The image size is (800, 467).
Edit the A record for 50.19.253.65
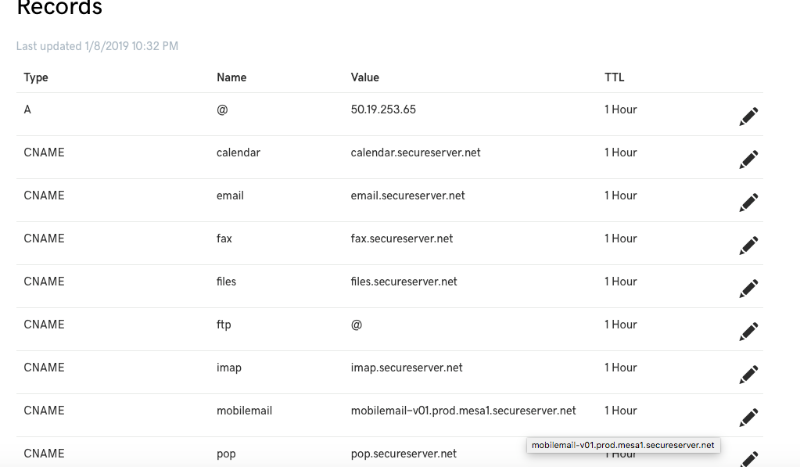coord(748,116)
